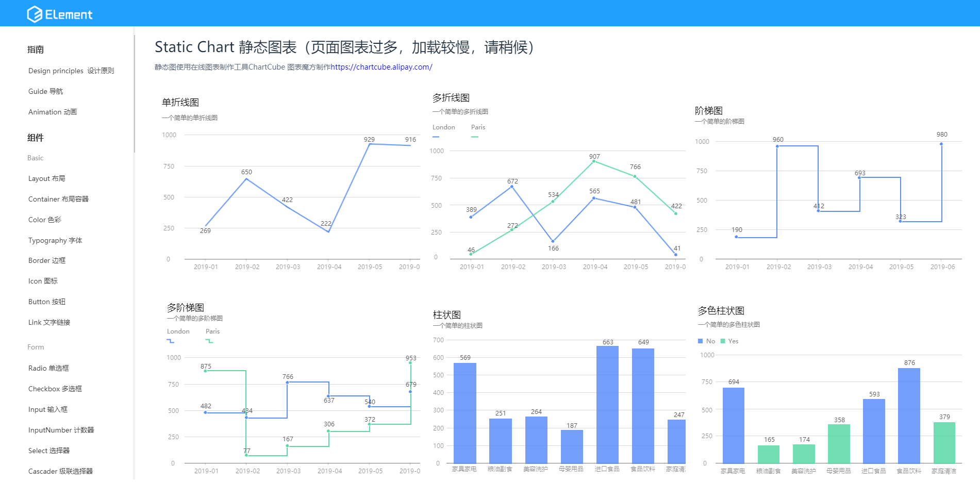
Task: Click the 阶梯图 chart title
Action: tap(709, 111)
